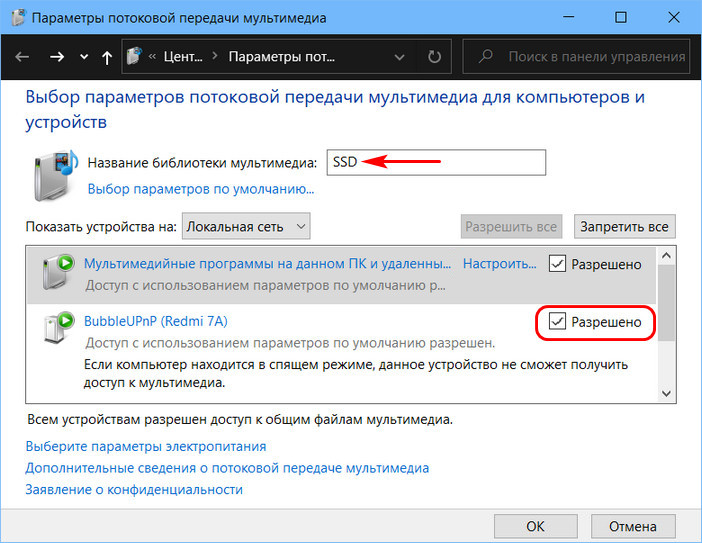Uncheck Разрешено for BubbleUPnP (Redmi 7A)
This screenshot has height=543, width=702.
558,323
